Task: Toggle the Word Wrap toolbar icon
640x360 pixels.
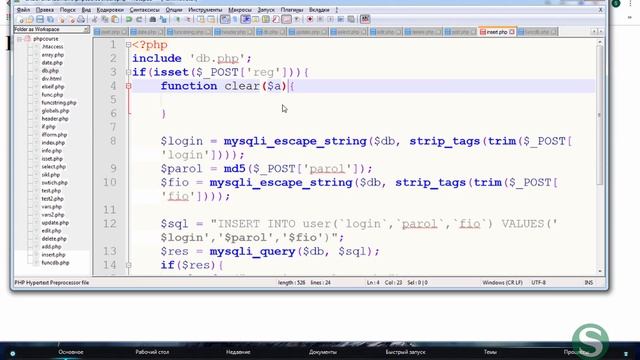Action: pos(224,19)
